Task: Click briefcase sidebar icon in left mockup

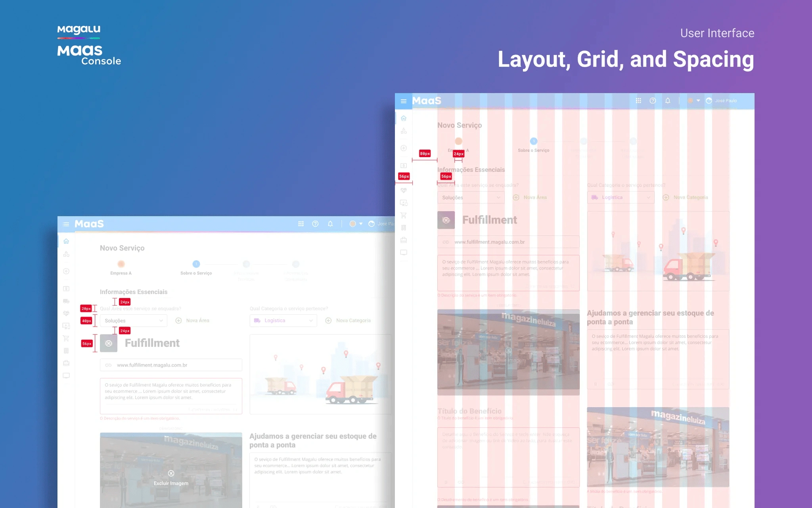Action: [66, 363]
